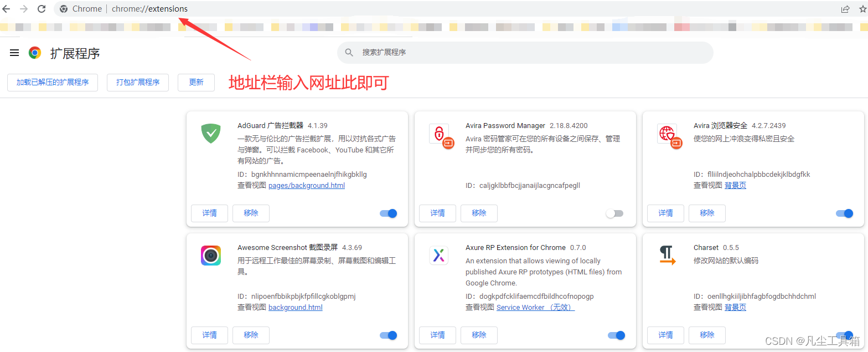Click the AdGuard ID text
Viewport: 868px width, 352px height.
click(x=302, y=175)
